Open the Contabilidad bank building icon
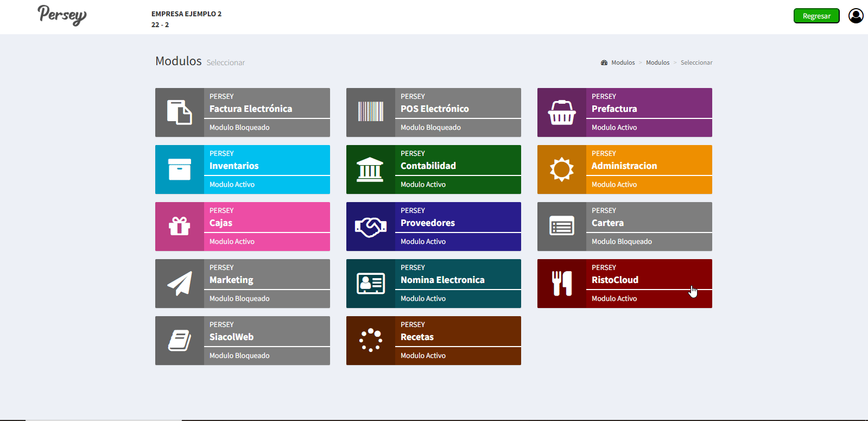Image resolution: width=868 pixels, height=421 pixels. tap(370, 169)
